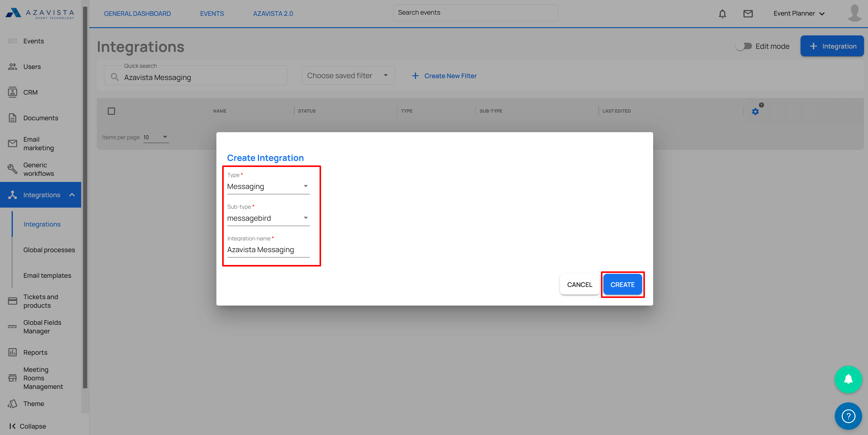This screenshot has height=435, width=868.
Task: Open the mail envelope icon in the header
Action: (748, 13)
